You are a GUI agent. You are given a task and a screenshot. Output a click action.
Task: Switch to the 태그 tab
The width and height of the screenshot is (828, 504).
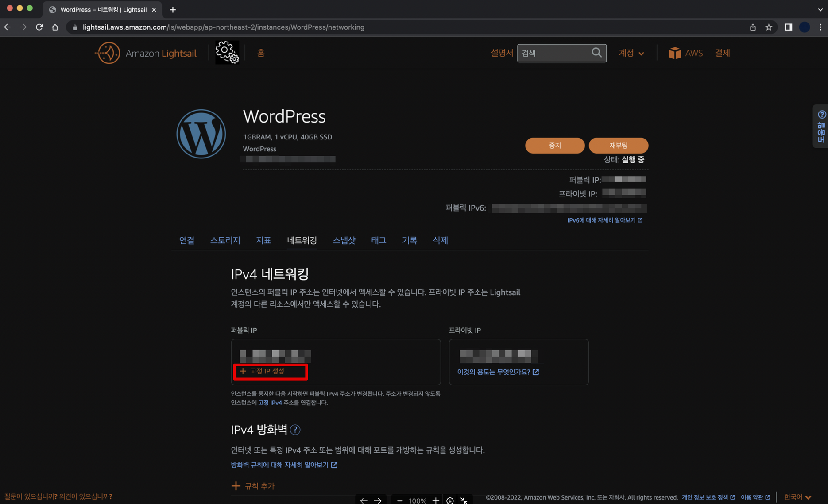pos(379,240)
